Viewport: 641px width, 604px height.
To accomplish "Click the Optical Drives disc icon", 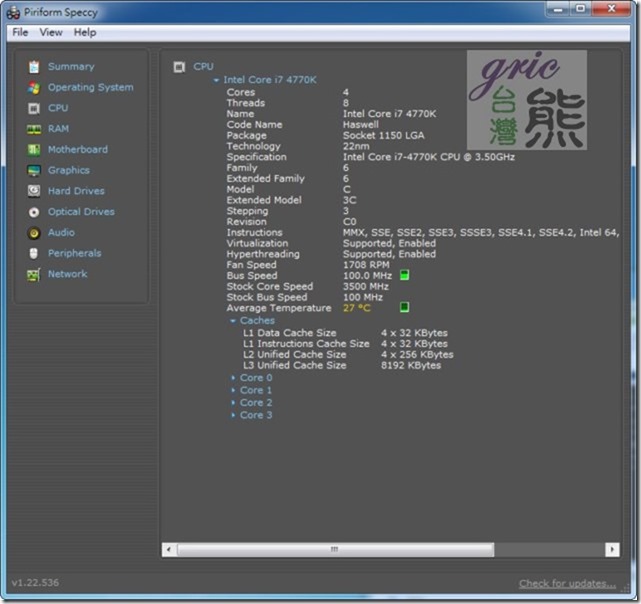I will (x=34, y=212).
